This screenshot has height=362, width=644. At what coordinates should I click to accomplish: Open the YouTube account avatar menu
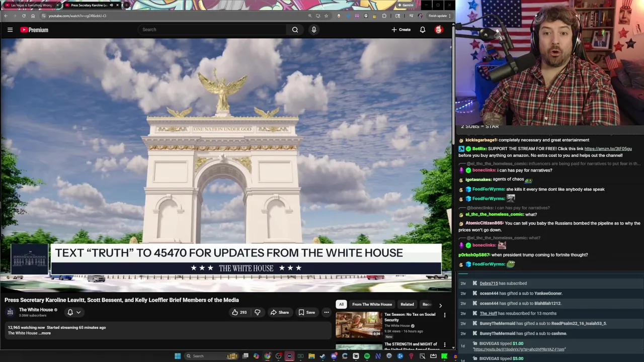[x=439, y=30]
